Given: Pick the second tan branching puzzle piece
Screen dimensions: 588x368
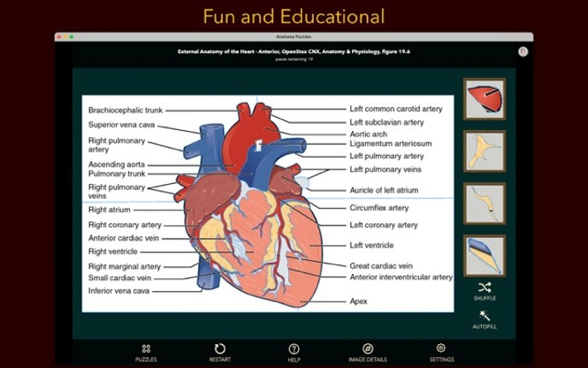Looking at the screenshot, I should (x=485, y=151).
